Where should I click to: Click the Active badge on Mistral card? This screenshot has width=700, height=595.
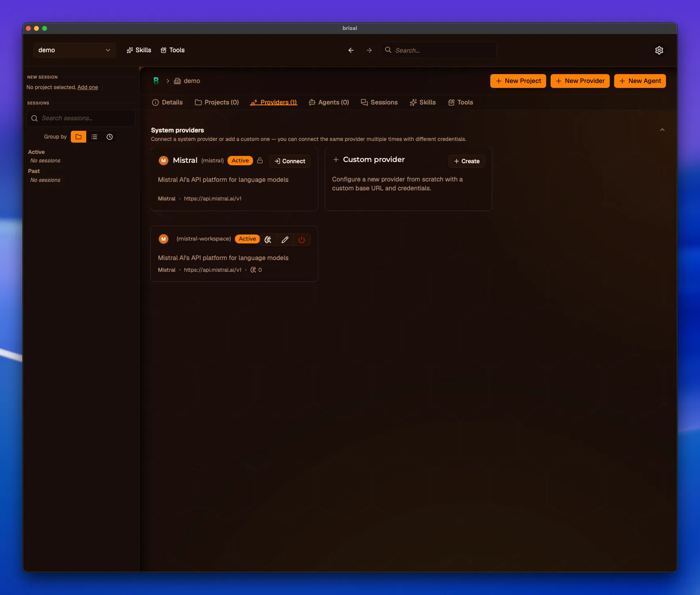(240, 160)
